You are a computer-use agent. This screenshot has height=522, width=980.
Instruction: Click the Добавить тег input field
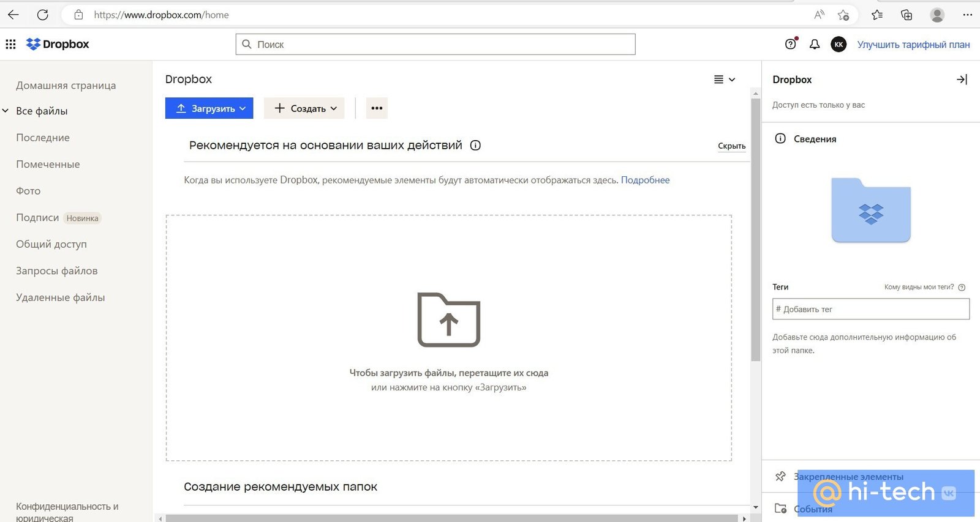pos(870,309)
